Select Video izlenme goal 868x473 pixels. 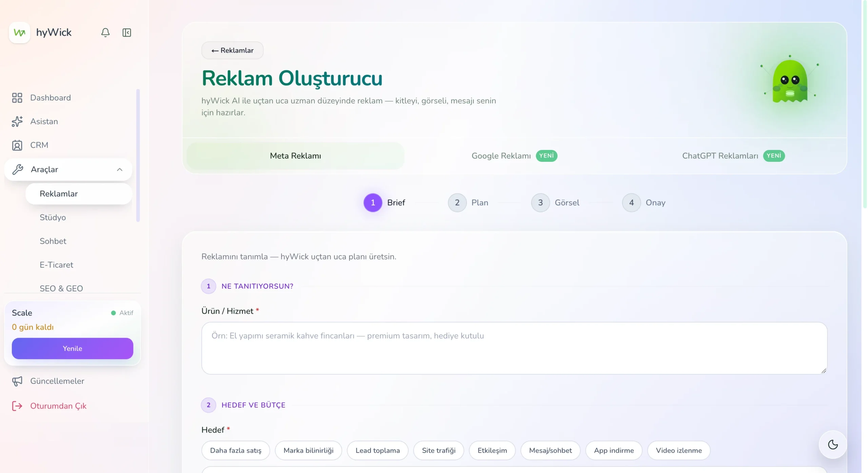pos(678,451)
